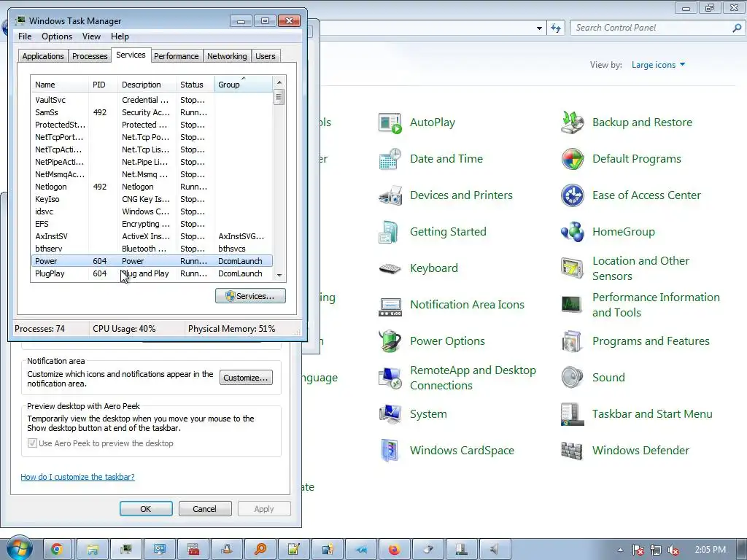Open Help menu in Task Manager
This screenshot has width=747, height=560.
tap(120, 36)
